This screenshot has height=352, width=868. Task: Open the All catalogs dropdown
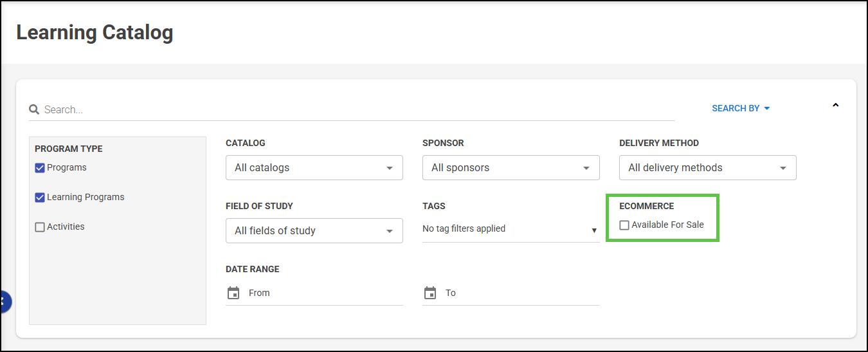point(314,167)
